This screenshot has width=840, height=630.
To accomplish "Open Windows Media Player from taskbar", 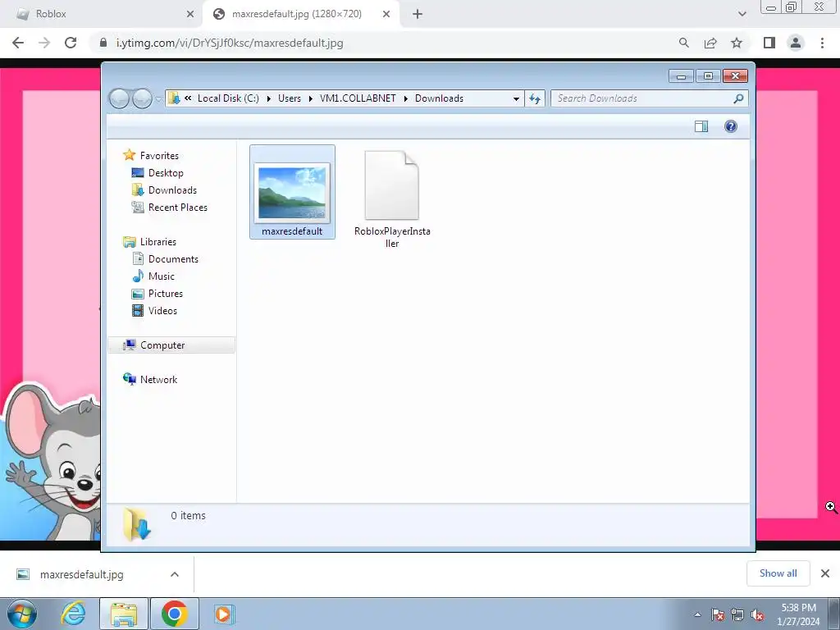I will (x=223, y=614).
